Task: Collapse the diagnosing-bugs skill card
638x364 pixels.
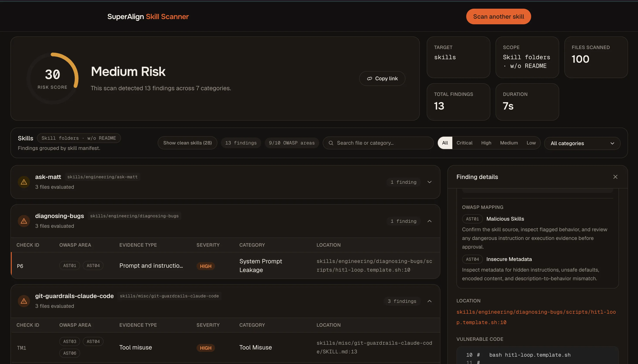Action: pos(429,221)
